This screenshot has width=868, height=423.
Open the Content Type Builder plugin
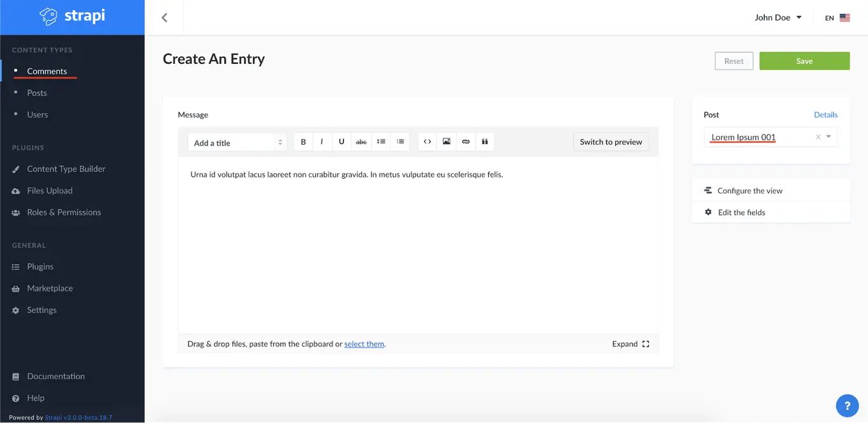(x=66, y=168)
